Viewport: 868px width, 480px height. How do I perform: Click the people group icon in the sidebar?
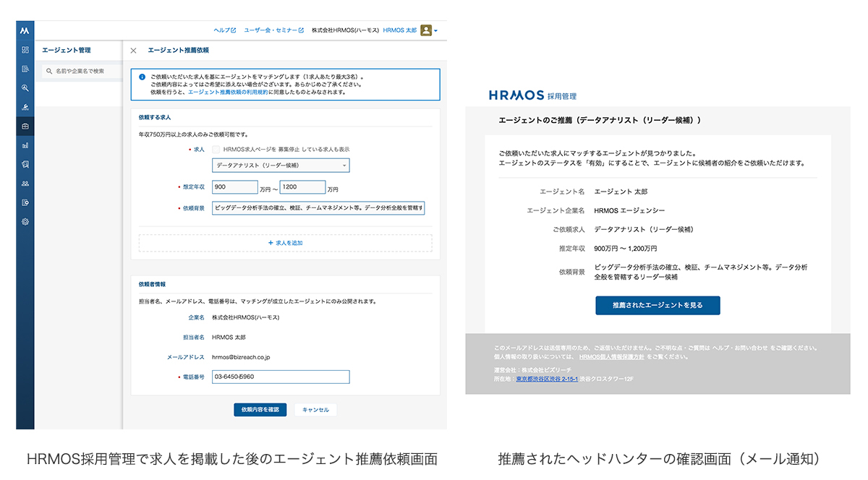25,184
